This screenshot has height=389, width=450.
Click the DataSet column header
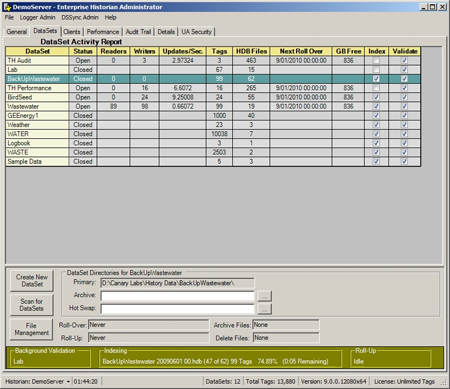pos(37,51)
